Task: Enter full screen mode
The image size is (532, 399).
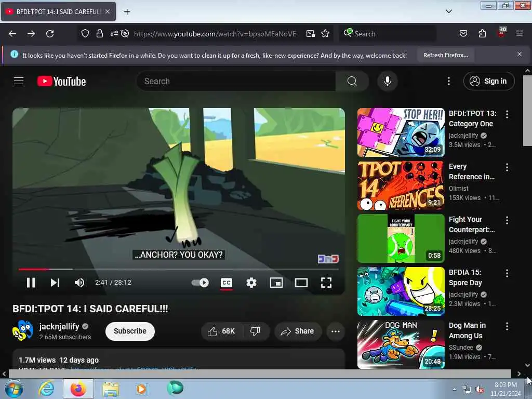Action: coord(326,283)
